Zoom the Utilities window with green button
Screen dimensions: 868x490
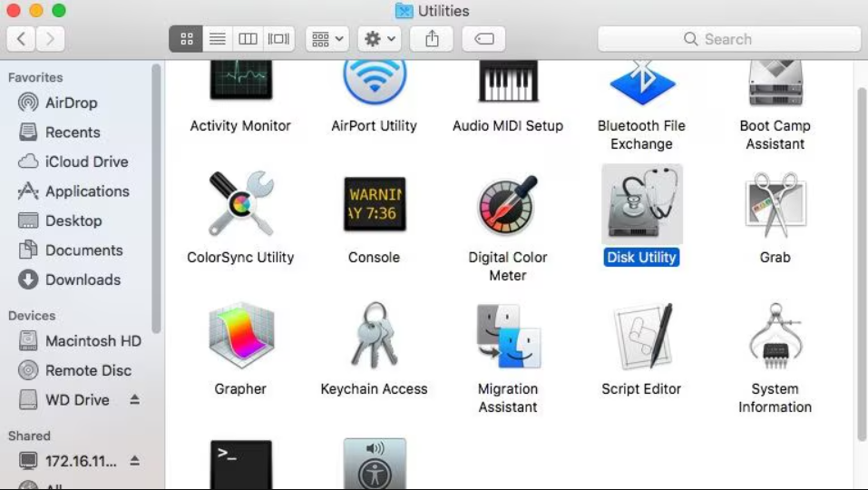[x=59, y=10]
